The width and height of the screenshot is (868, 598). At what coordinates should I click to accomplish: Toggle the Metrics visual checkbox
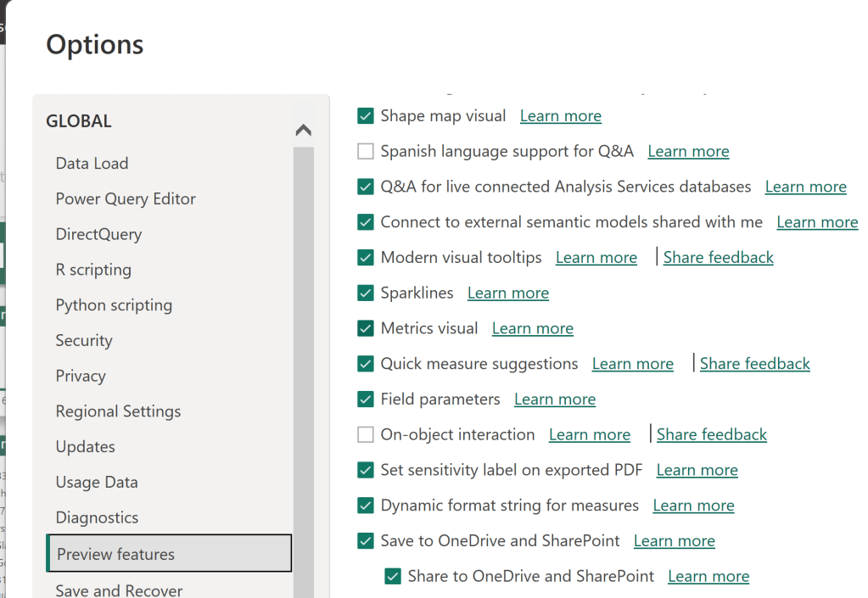pos(366,328)
